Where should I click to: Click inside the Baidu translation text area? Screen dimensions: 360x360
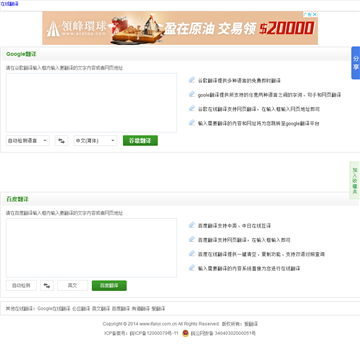pos(91,248)
